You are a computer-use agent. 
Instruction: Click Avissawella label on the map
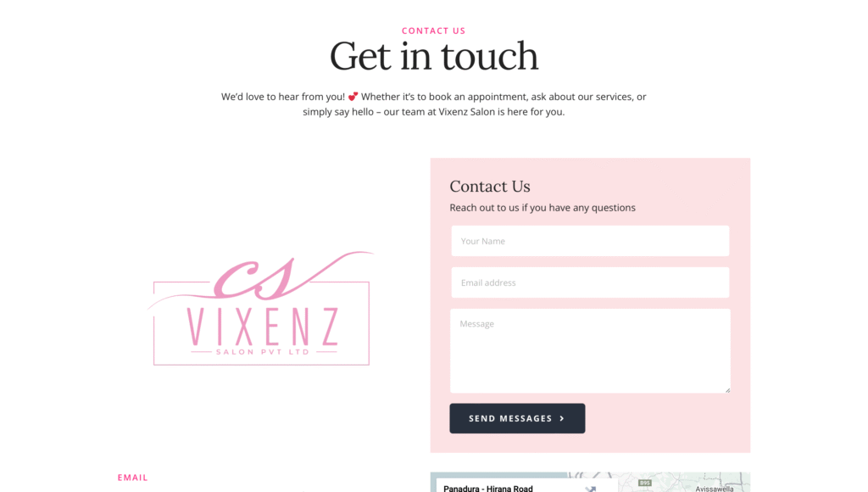point(714,489)
